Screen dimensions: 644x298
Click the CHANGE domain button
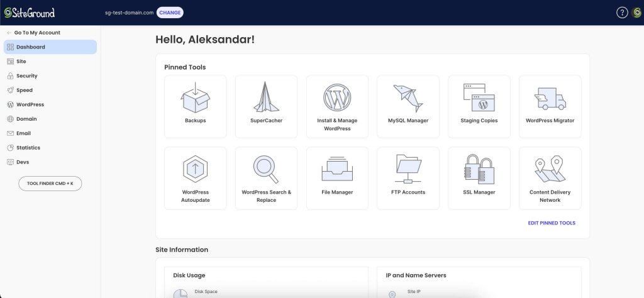point(170,13)
